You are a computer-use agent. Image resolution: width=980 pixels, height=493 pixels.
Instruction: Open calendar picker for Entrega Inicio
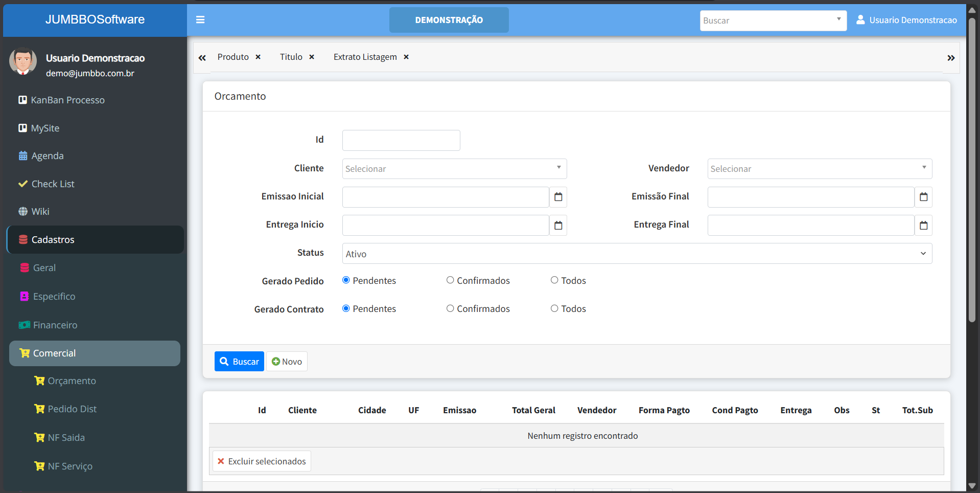pyautogui.click(x=558, y=225)
